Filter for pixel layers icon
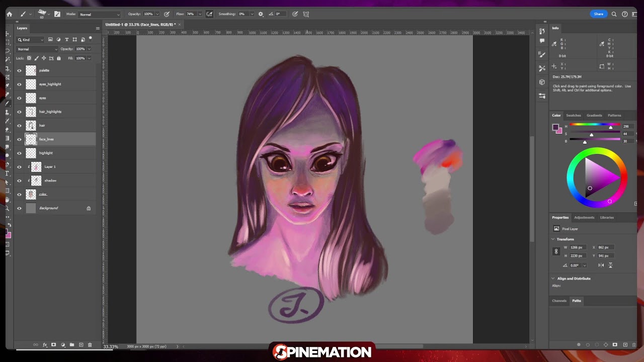 click(x=50, y=40)
